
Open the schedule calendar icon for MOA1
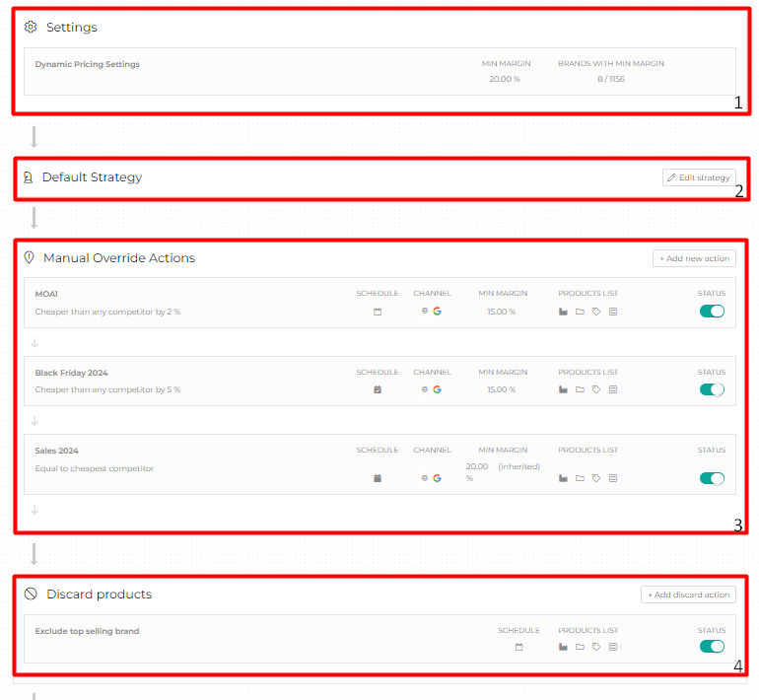378,312
